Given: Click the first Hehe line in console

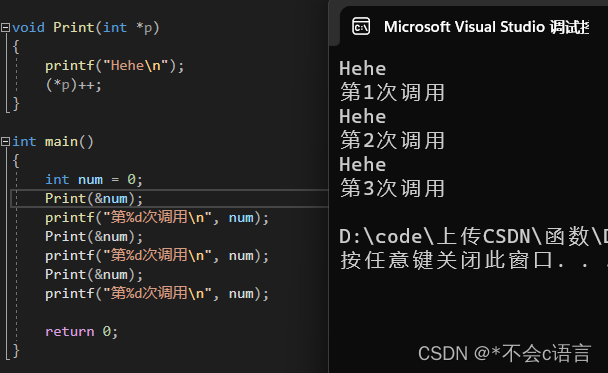Looking at the screenshot, I should click(x=363, y=69).
